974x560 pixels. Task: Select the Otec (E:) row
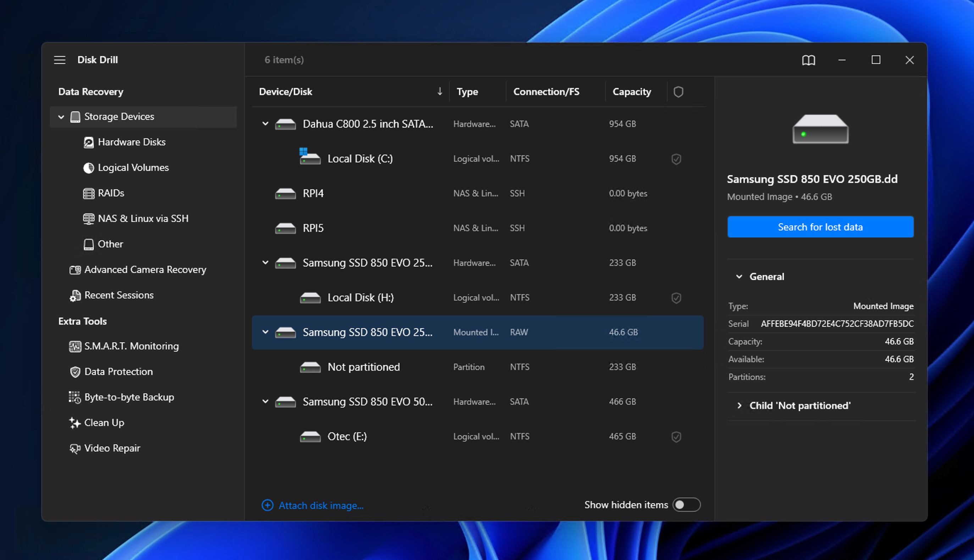[477, 437]
